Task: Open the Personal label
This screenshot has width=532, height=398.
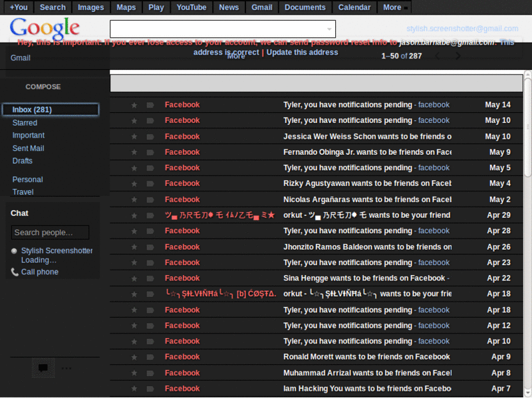Action: click(27, 179)
